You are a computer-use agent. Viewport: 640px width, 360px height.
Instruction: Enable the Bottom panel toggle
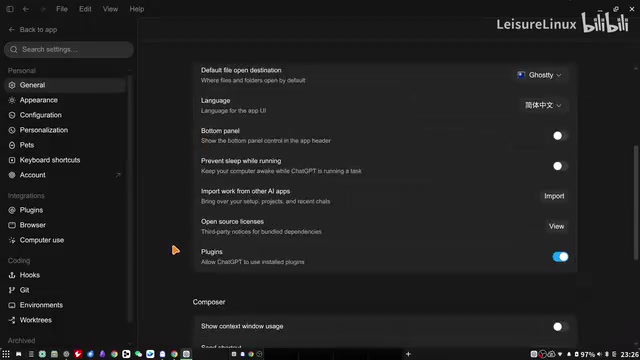(560, 136)
